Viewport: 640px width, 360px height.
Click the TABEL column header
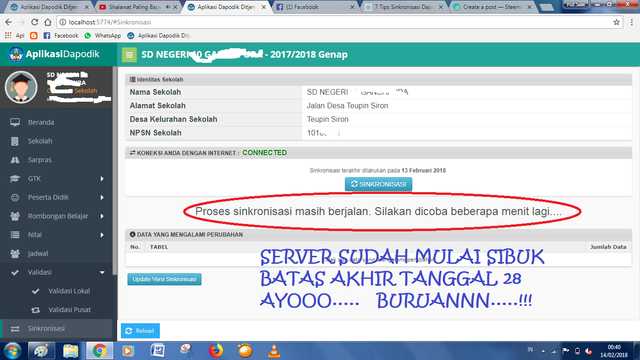[x=159, y=247]
